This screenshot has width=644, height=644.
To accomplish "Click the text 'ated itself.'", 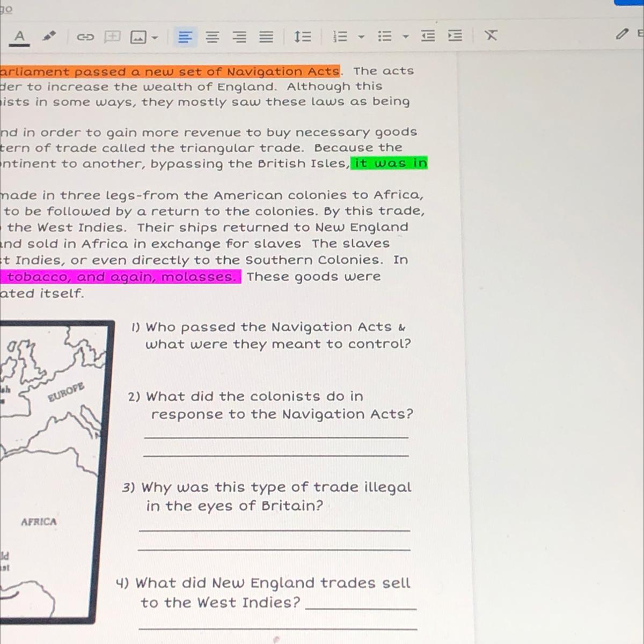I will click(42, 294).
